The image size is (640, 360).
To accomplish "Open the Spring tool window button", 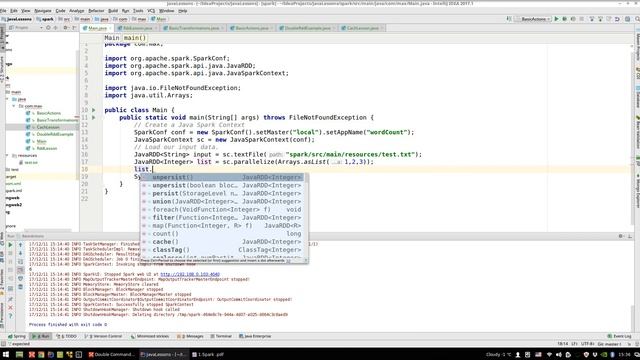I will [17, 336].
